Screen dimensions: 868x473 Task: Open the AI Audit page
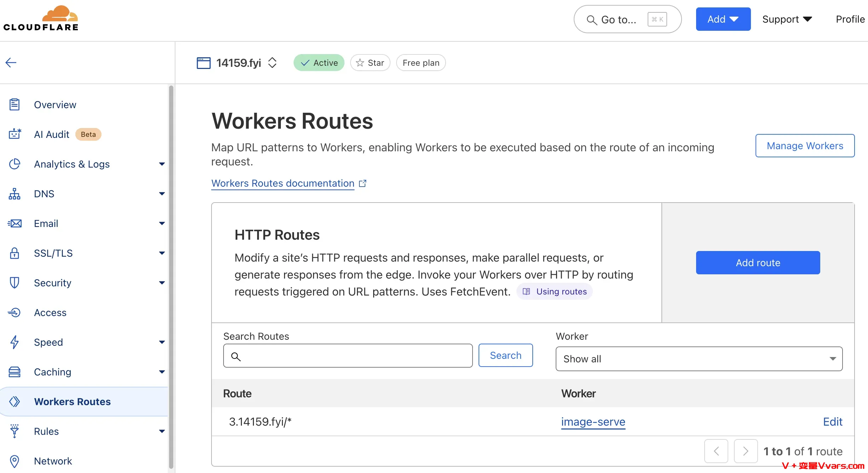(x=52, y=134)
